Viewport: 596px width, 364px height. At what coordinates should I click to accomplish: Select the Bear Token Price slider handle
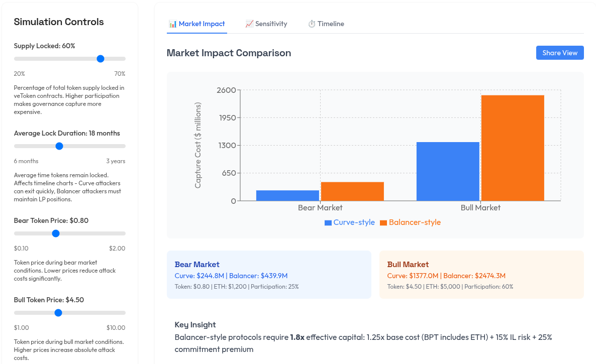pos(56,233)
